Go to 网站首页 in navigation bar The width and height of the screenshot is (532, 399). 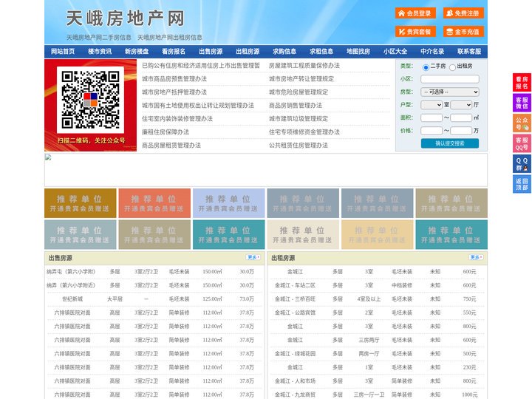point(63,52)
